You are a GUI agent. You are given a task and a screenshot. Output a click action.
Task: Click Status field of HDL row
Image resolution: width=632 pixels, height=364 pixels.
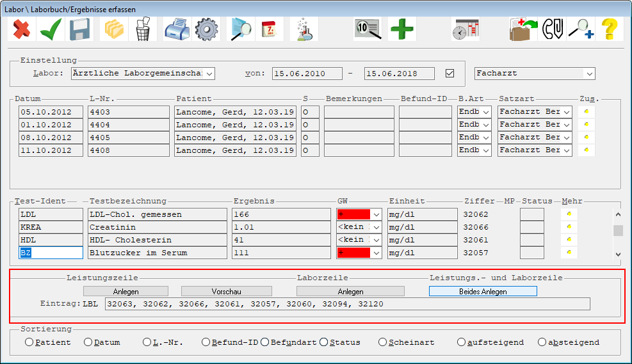(532, 240)
